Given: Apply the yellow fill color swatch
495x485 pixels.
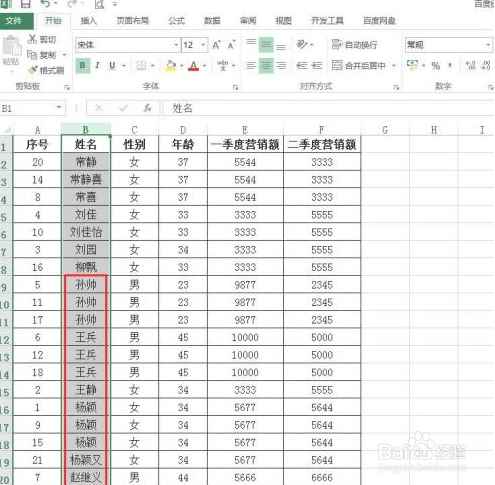Looking at the screenshot, I should [x=171, y=66].
